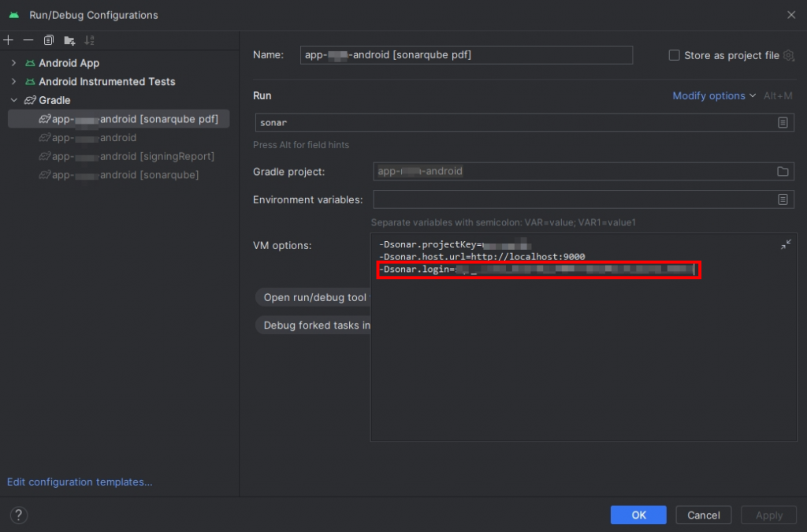The width and height of the screenshot is (807, 532).
Task: Expand the Android App tree node
Action: pyautogui.click(x=14, y=63)
